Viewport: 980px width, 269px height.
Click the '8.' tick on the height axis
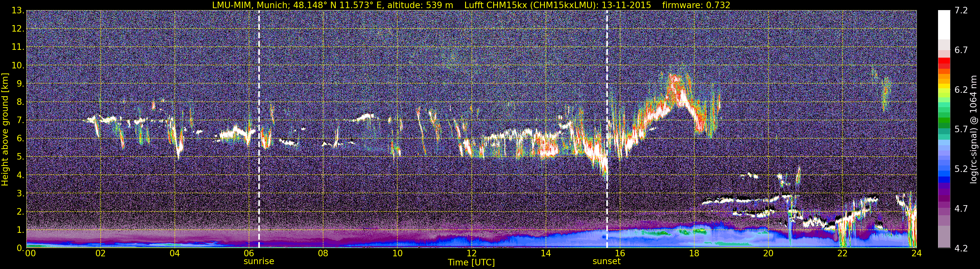click(x=20, y=102)
